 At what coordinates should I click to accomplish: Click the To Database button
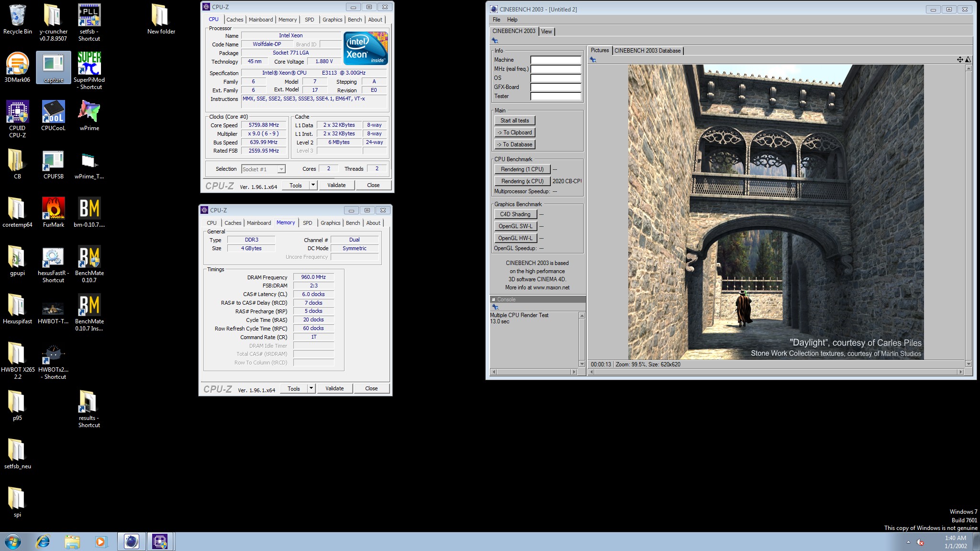(515, 144)
